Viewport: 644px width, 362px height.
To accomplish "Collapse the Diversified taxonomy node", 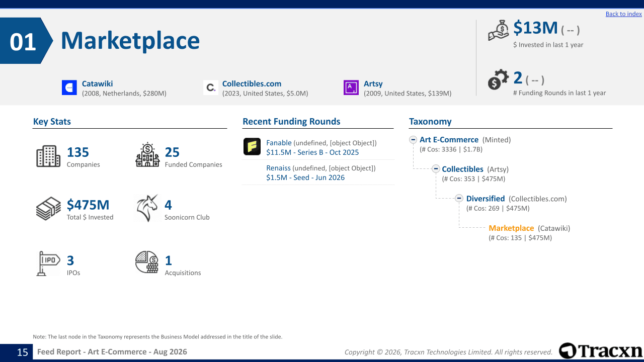I will coord(459,199).
